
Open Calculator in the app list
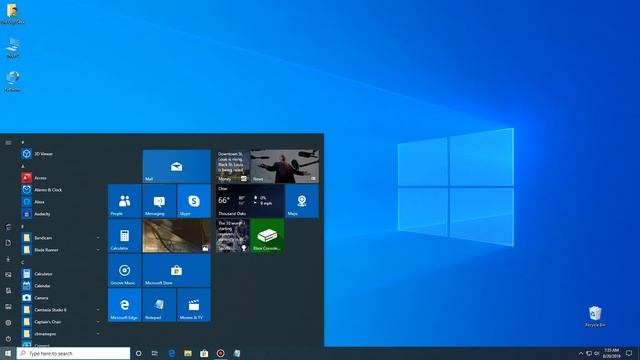60,274
